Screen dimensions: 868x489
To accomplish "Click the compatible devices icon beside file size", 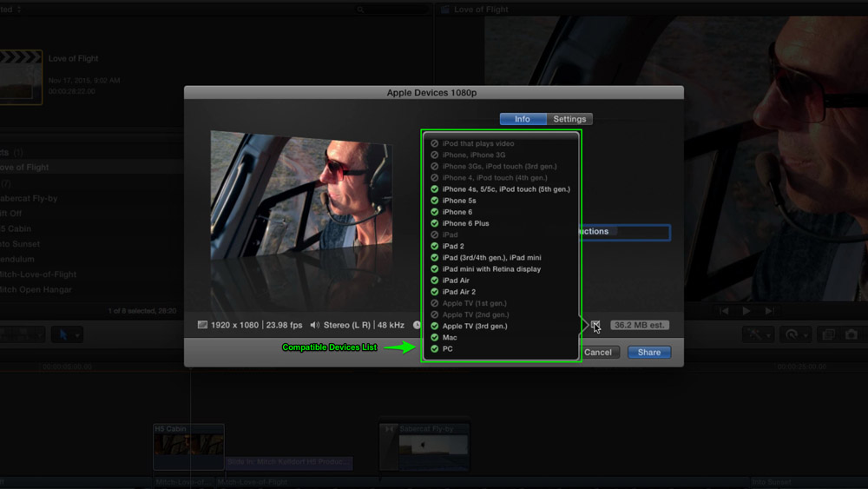I will 595,325.
